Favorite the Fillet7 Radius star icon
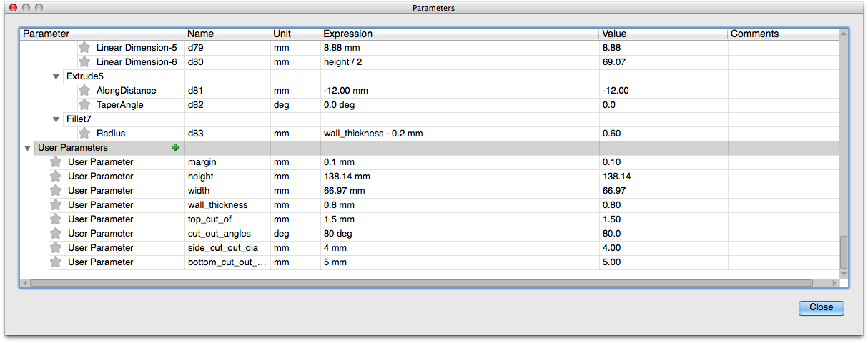The height and width of the screenshot is (343, 868). coord(84,134)
